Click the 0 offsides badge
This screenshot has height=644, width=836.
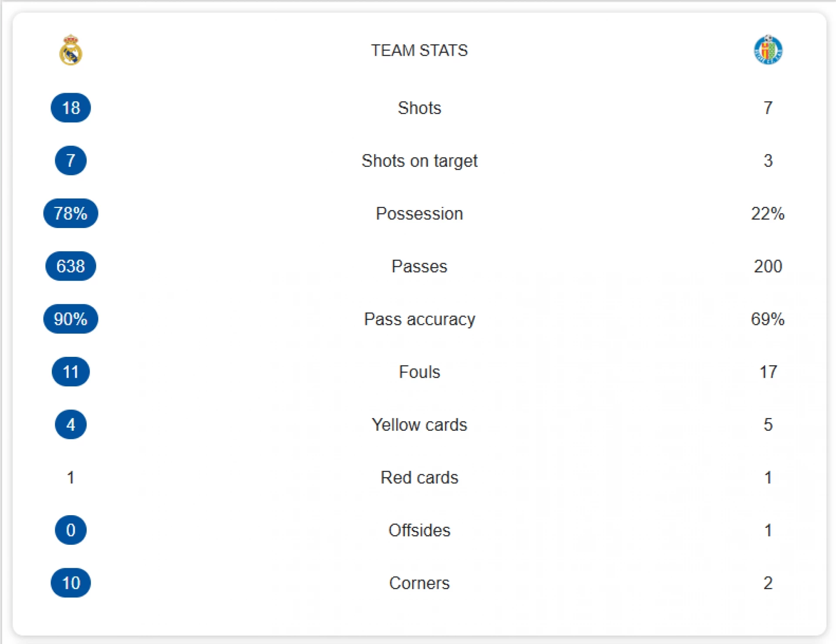point(71,530)
